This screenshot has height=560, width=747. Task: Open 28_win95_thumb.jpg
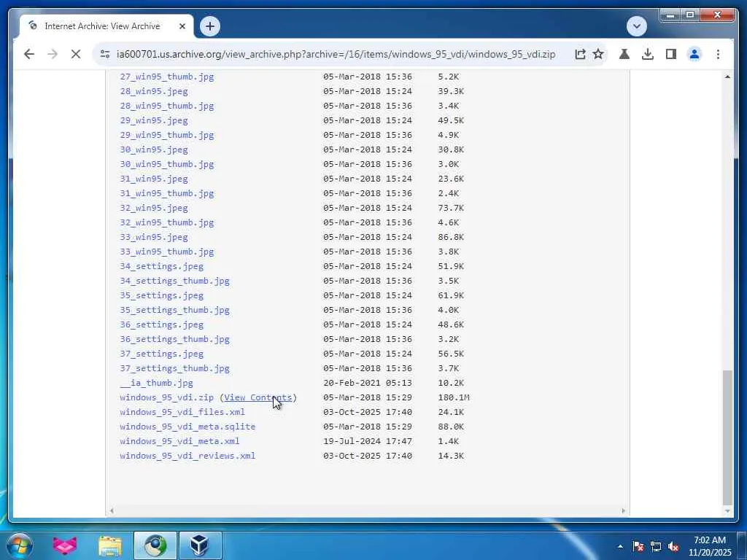167,106
